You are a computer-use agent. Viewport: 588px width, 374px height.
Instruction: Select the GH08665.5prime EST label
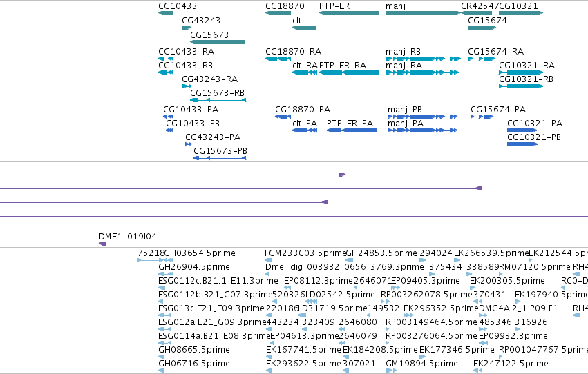[194, 350]
